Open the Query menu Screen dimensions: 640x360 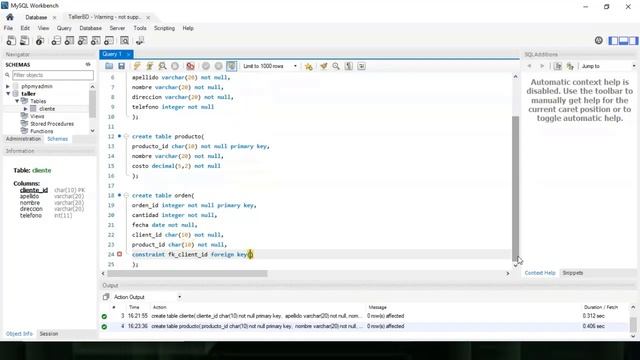[64, 28]
